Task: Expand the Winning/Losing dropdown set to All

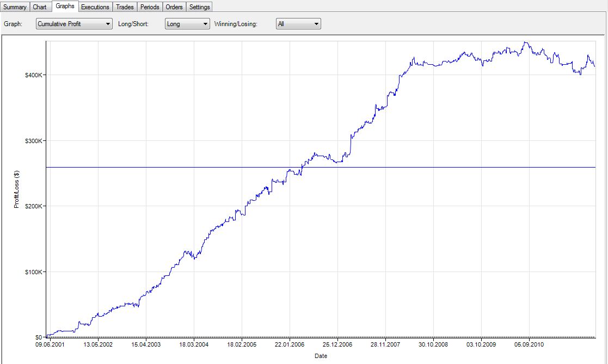Action: pos(298,24)
